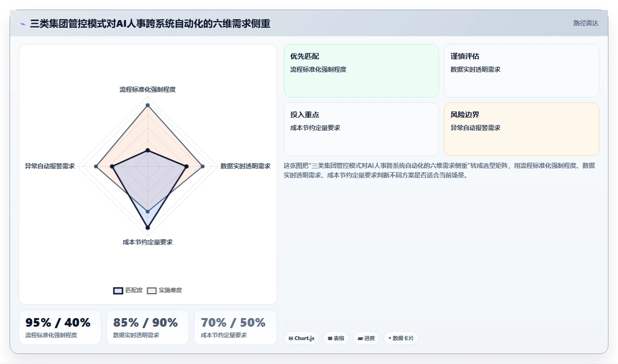Click the chart title 三类集团管控模式
Image resolution: width=618 pixels, height=364 pixels.
coord(150,23)
